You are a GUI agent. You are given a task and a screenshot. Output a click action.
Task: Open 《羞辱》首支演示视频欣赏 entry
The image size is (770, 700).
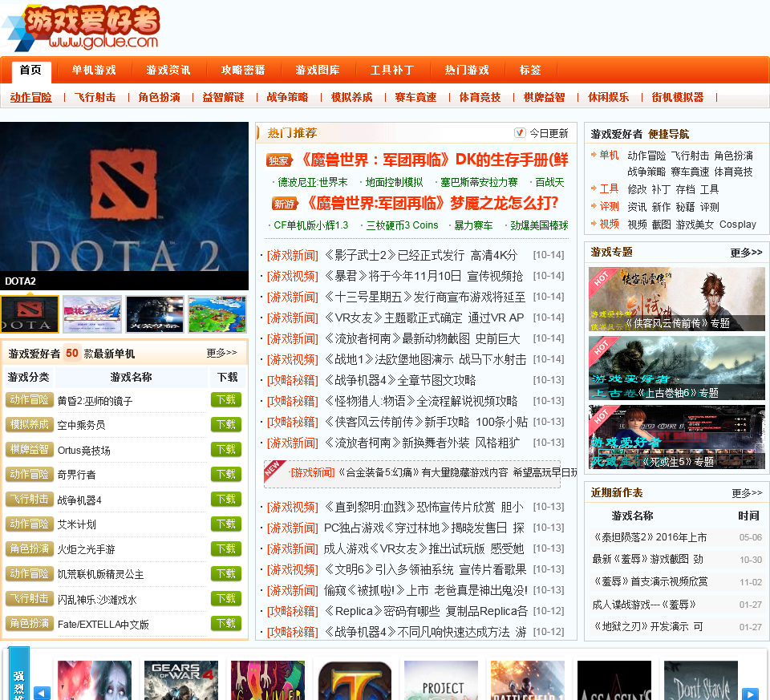pyautogui.click(x=650, y=581)
